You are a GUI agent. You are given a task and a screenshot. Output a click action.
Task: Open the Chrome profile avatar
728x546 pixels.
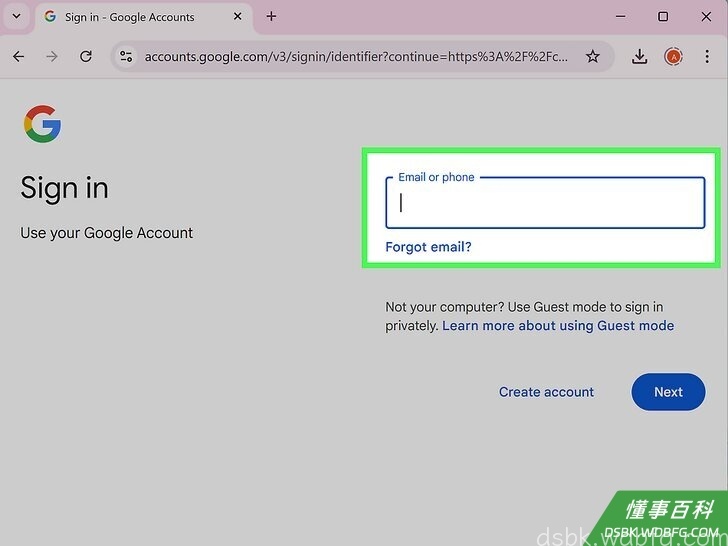(673, 57)
